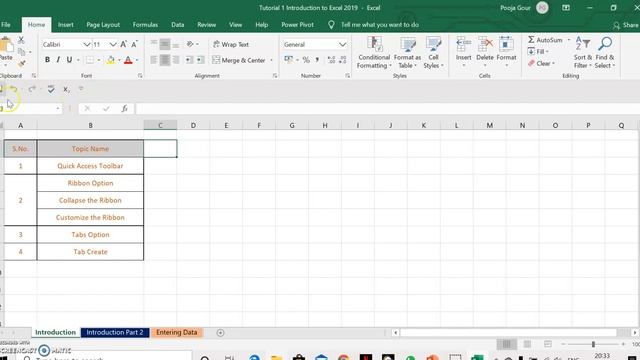The width and height of the screenshot is (640, 360).
Task: Click the Conditional Formatting button
Action: tap(374, 53)
